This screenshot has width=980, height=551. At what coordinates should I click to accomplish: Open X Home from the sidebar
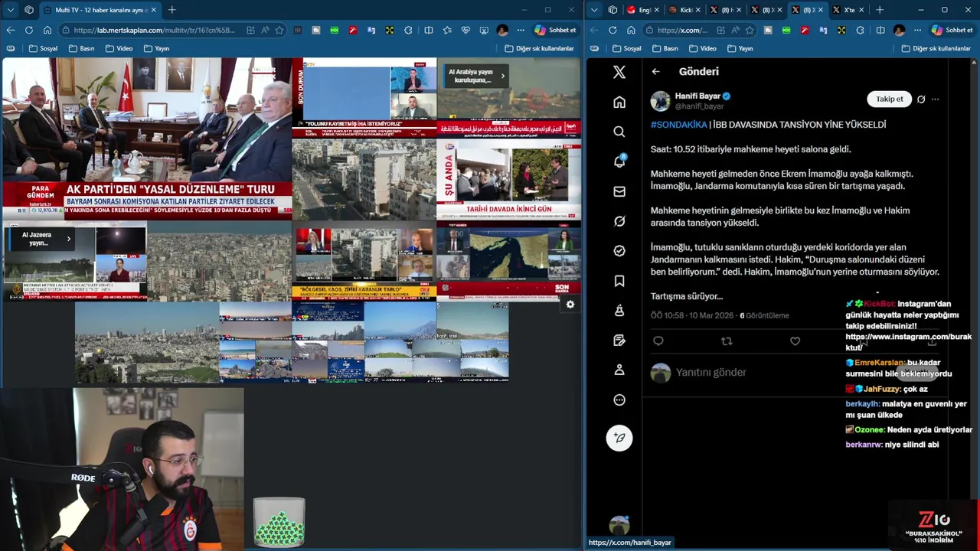click(619, 102)
